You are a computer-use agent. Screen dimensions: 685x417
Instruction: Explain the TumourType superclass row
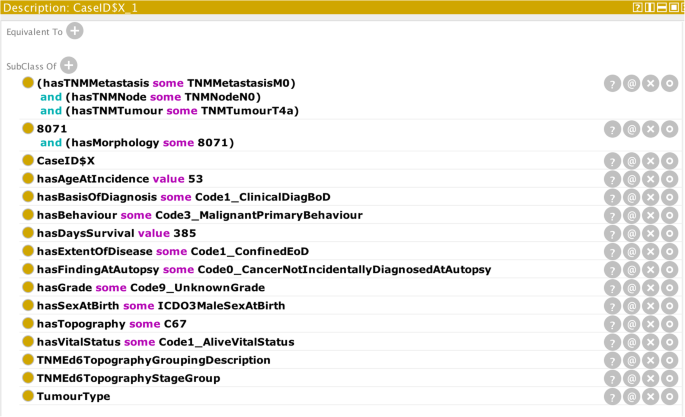612,397
